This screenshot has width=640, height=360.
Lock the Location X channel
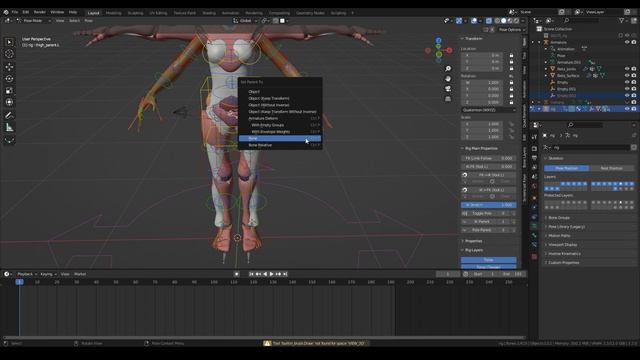tap(511, 55)
